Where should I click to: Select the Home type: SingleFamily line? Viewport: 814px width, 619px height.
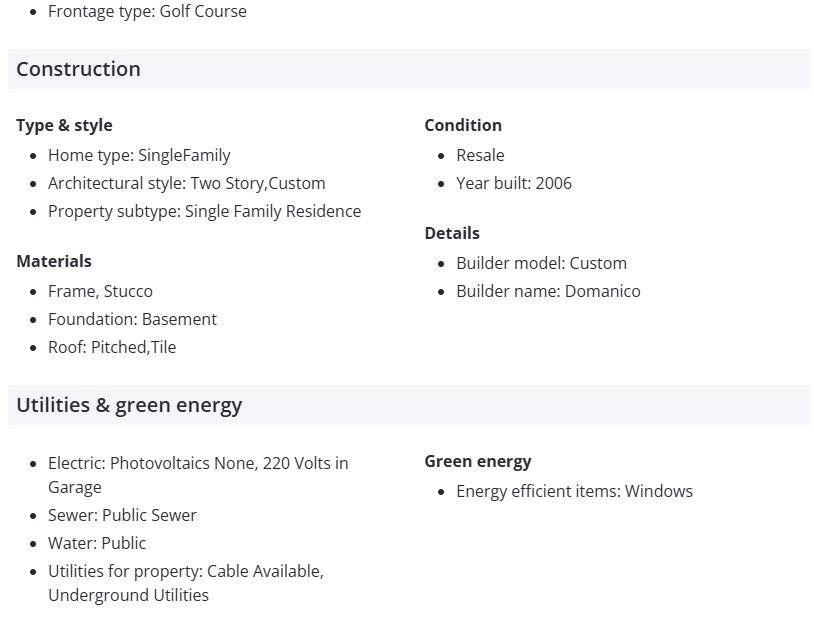click(139, 155)
